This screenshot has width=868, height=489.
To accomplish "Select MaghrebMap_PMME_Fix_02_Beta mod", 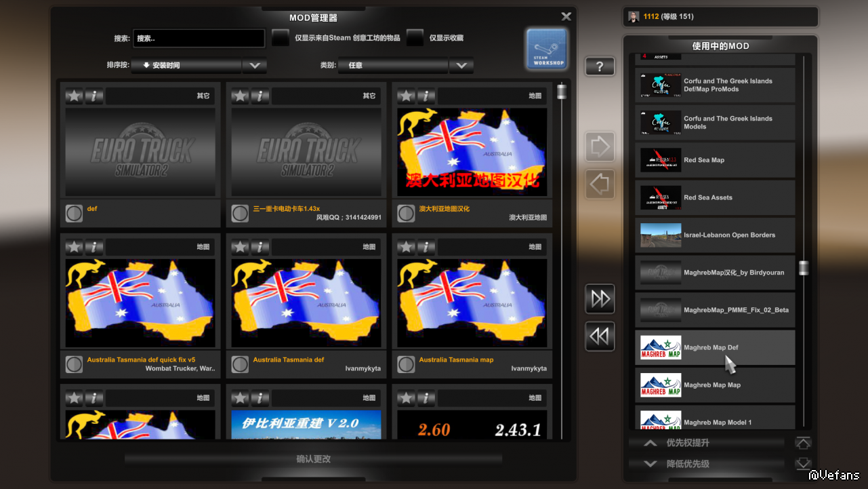I will (715, 310).
